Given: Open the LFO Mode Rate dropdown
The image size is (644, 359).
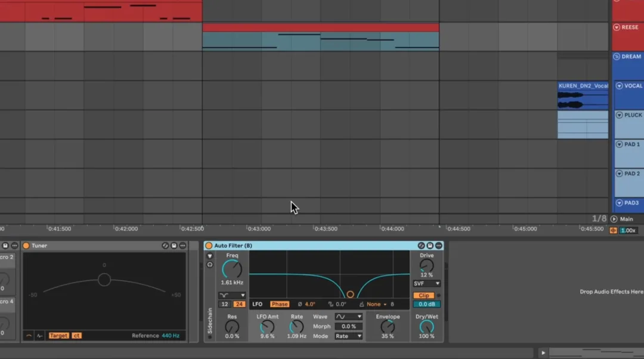Looking at the screenshot, I should click(x=348, y=336).
